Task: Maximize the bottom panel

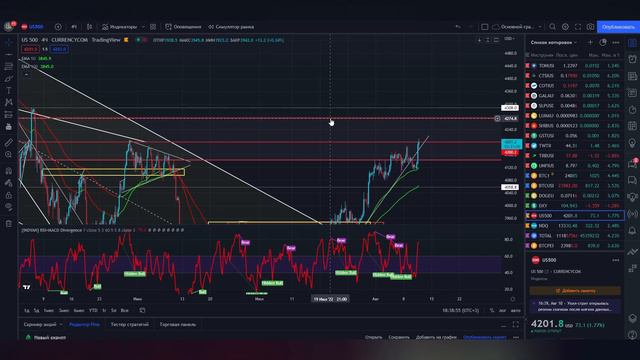Action: (x=516, y=324)
